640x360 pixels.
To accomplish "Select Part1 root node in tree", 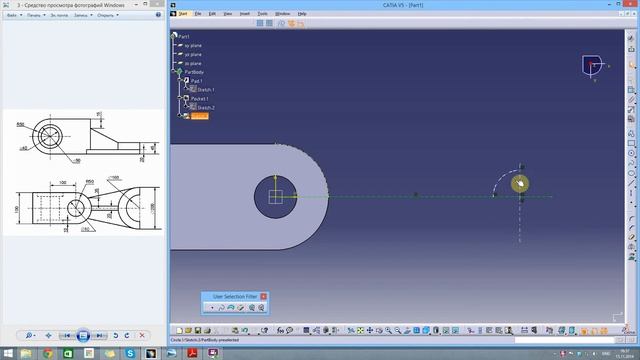I will click(184, 37).
